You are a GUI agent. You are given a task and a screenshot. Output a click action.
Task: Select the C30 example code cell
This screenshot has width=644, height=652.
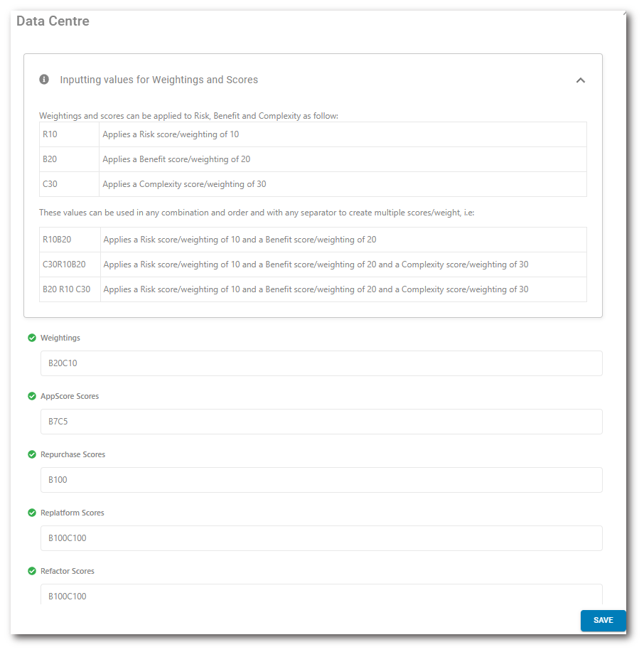pos(69,184)
